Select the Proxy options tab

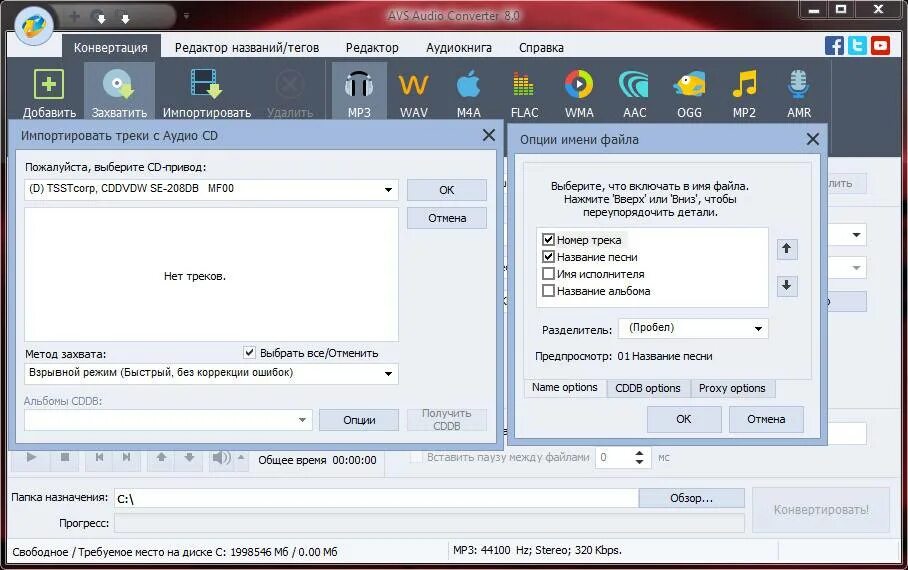coord(732,388)
